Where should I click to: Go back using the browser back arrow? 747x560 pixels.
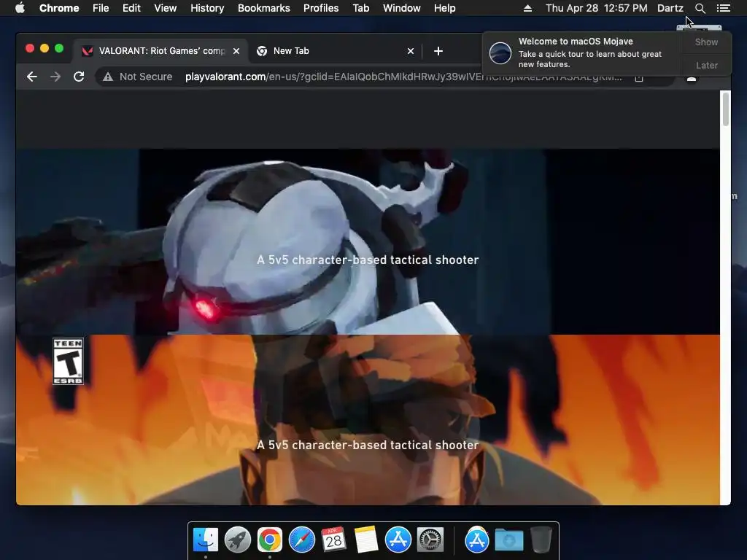[x=32, y=77]
